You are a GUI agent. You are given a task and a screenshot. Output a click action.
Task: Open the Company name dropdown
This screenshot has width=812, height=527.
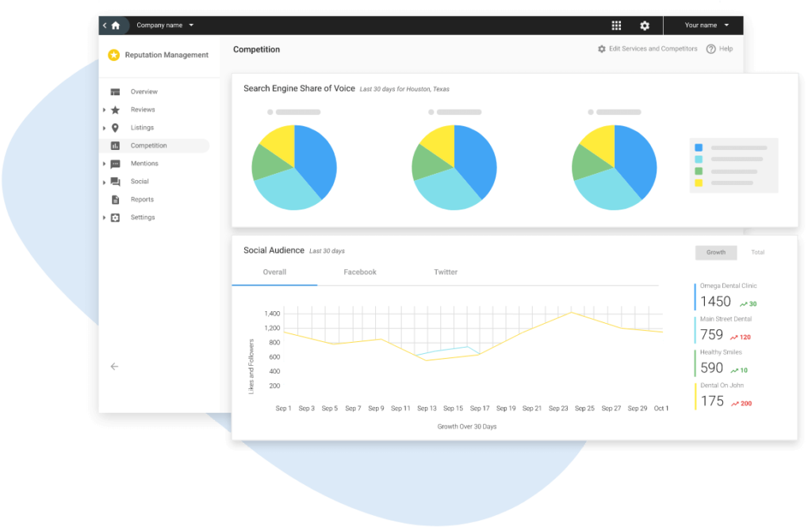[x=165, y=25]
